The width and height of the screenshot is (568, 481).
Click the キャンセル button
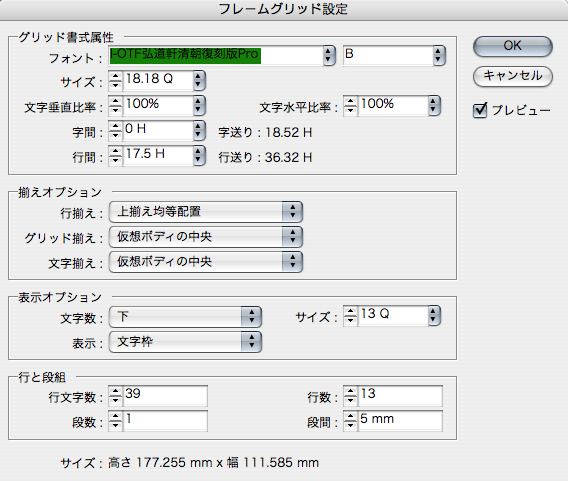pyautogui.click(x=513, y=76)
